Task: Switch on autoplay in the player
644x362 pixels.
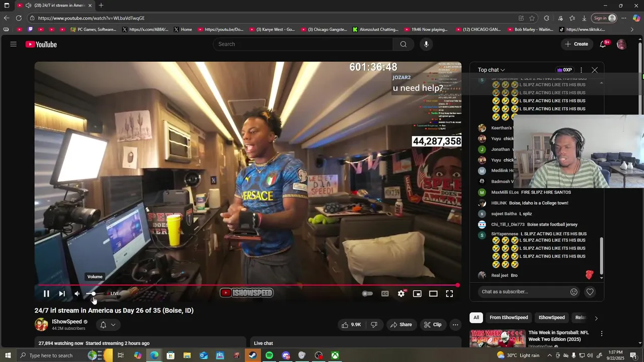Action: click(x=367, y=294)
